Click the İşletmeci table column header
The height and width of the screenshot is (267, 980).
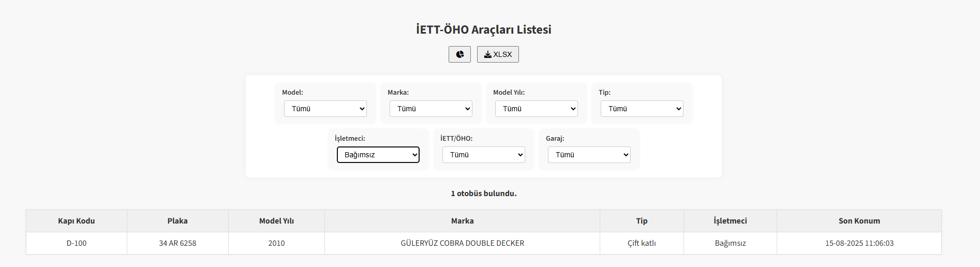(x=730, y=221)
